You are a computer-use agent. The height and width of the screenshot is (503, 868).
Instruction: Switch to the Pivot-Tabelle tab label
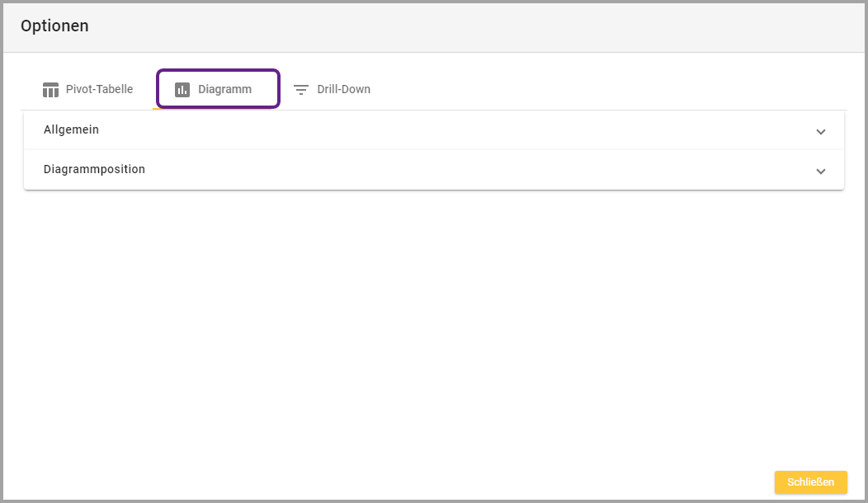(x=99, y=89)
